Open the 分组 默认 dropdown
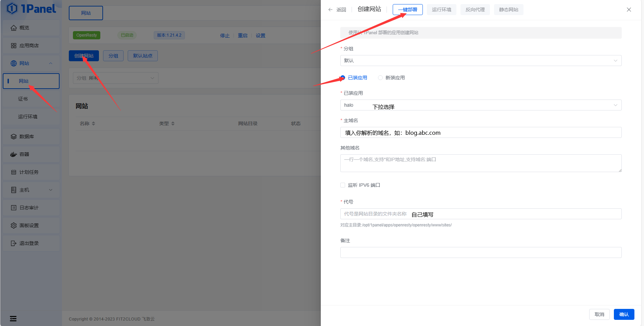 [x=481, y=61]
